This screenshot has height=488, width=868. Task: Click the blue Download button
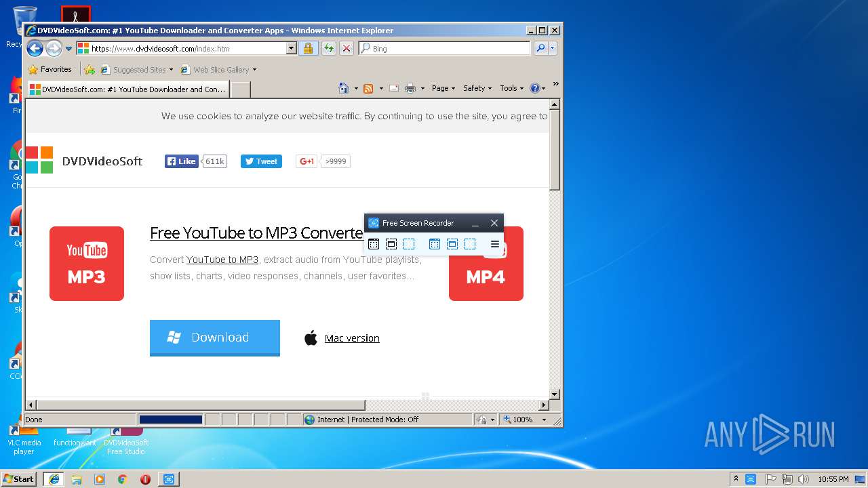(215, 338)
